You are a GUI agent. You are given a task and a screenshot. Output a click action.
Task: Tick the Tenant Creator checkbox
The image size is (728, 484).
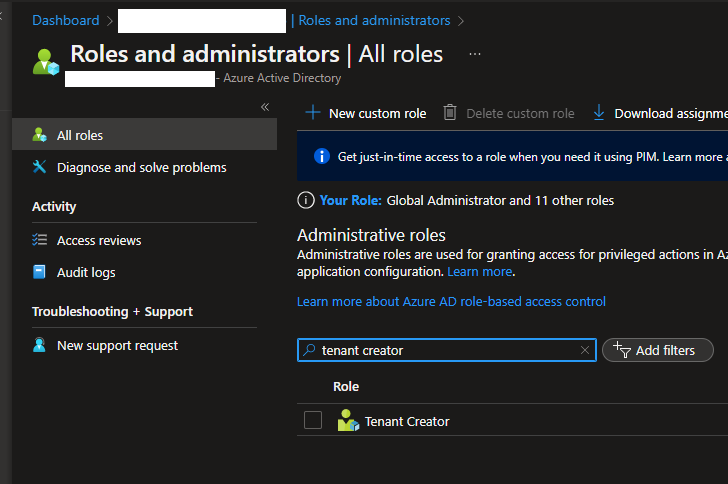tap(313, 421)
